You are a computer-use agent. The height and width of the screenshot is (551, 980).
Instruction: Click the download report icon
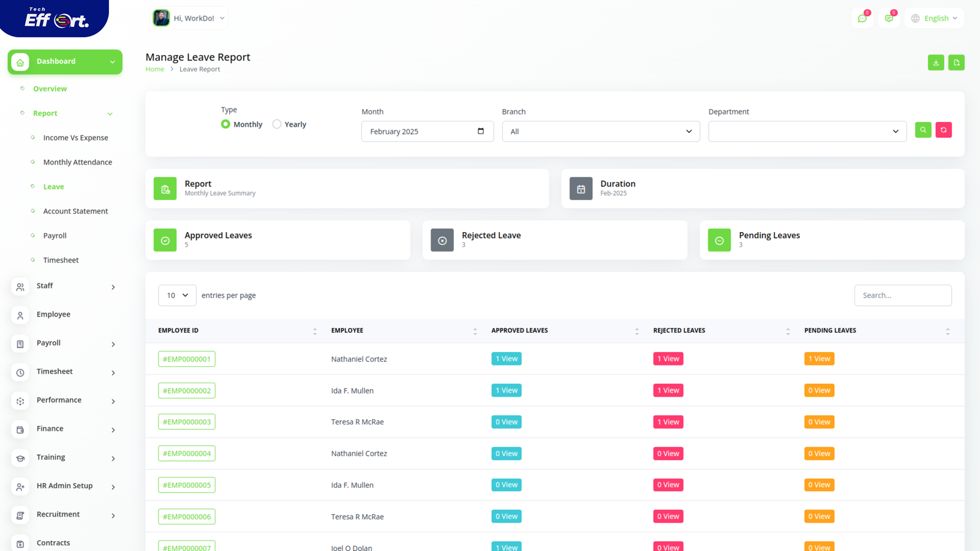935,62
